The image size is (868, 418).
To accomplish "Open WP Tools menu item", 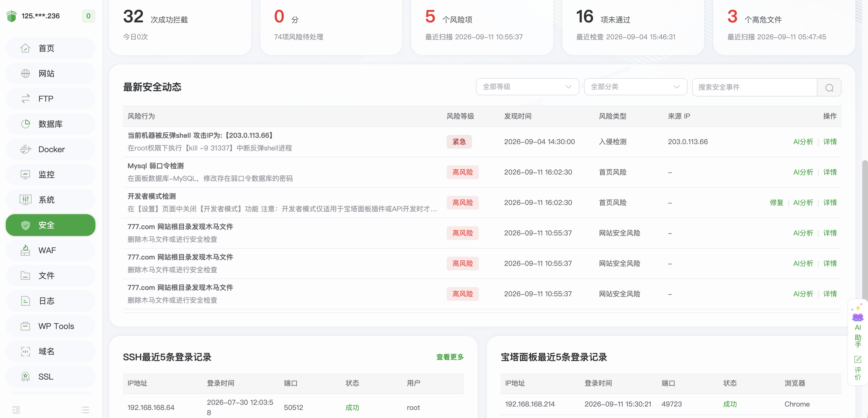I will (x=51, y=326).
